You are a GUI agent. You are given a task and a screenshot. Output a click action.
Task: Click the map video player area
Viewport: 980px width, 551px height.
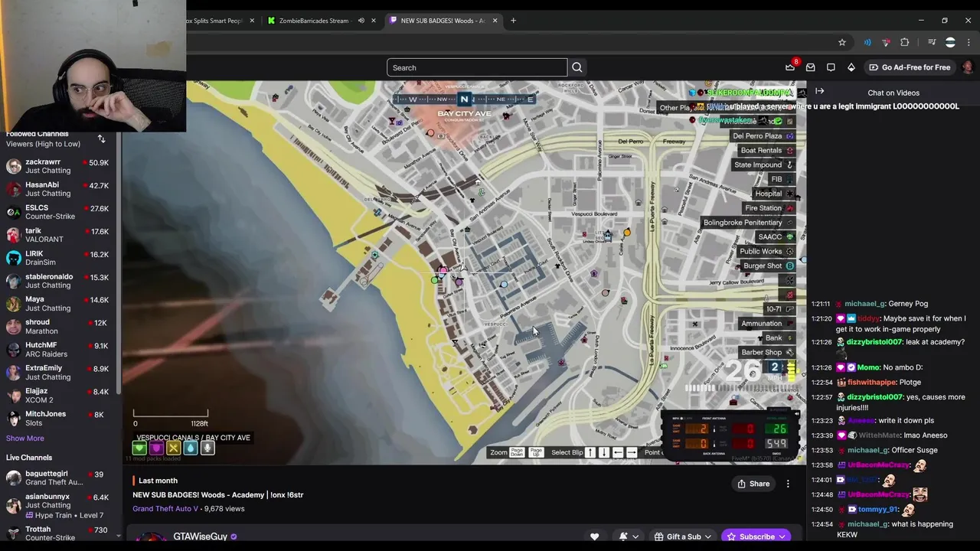(463, 272)
